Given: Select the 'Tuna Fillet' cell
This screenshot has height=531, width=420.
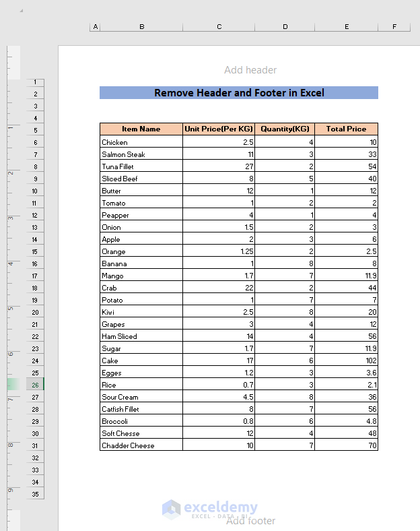Looking at the screenshot, I should (141, 166).
